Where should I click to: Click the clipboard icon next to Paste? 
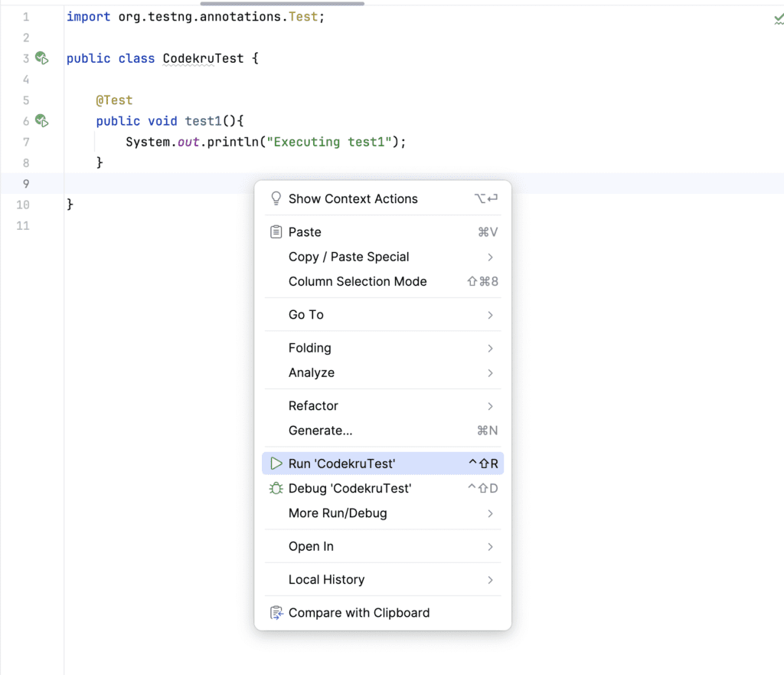click(276, 231)
